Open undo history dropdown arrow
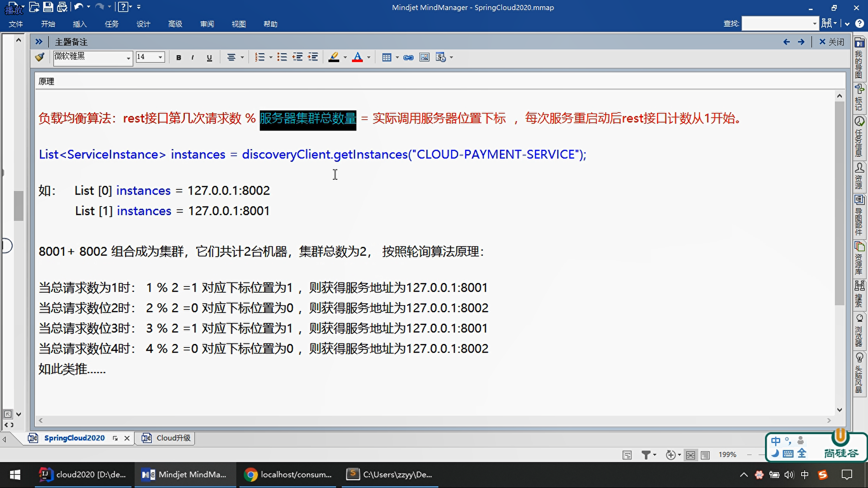This screenshot has height=488, width=868. pos(88,7)
